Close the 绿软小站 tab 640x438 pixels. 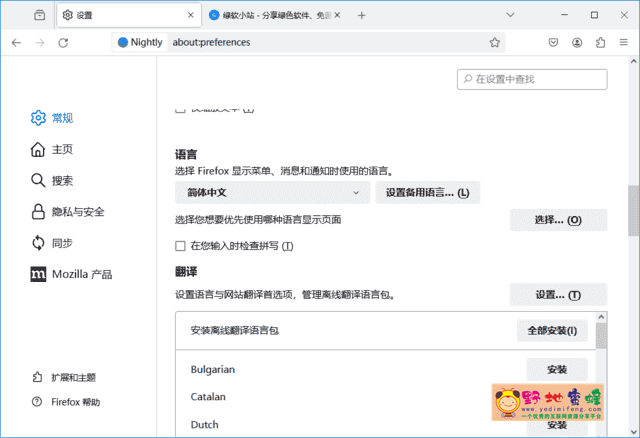point(337,15)
